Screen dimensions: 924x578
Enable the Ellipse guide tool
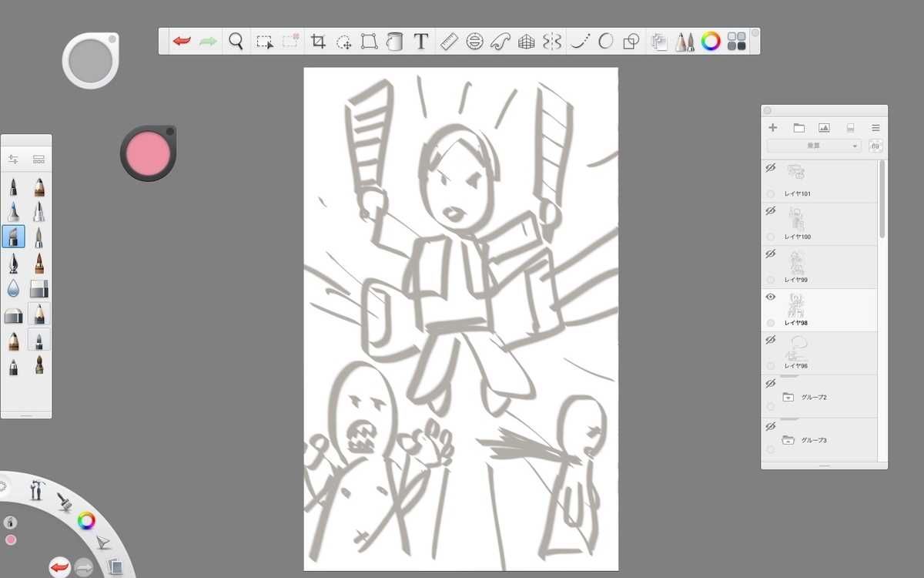click(x=474, y=42)
